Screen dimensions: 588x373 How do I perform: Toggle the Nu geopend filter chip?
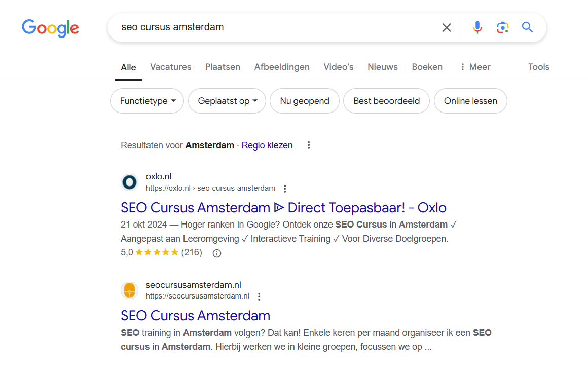tap(304, 101)
